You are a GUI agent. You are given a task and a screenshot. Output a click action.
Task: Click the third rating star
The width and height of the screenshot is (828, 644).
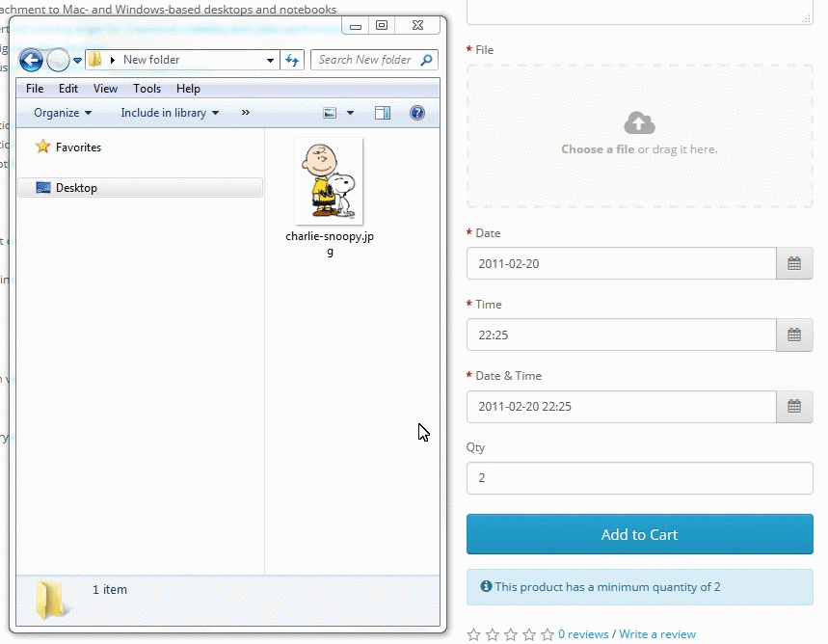pos(511,634)
